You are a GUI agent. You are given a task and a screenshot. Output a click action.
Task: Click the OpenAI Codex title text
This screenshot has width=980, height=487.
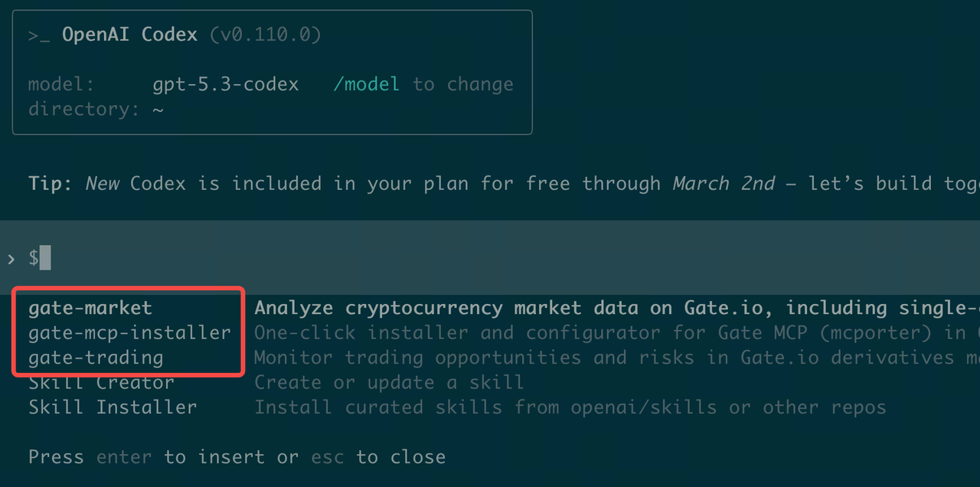click(129, 34)
